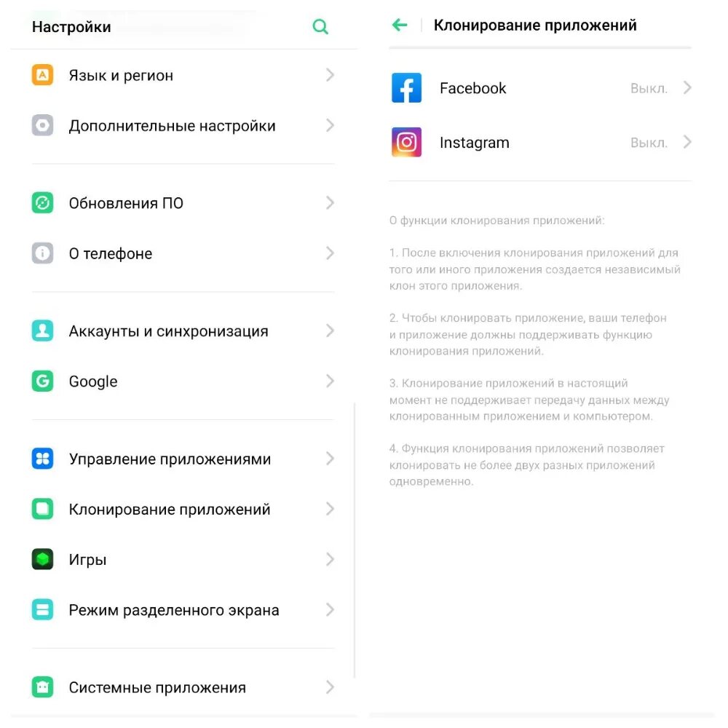
Task: Tap the green Обновления ПО icon
Action: [x=42, y=203]
